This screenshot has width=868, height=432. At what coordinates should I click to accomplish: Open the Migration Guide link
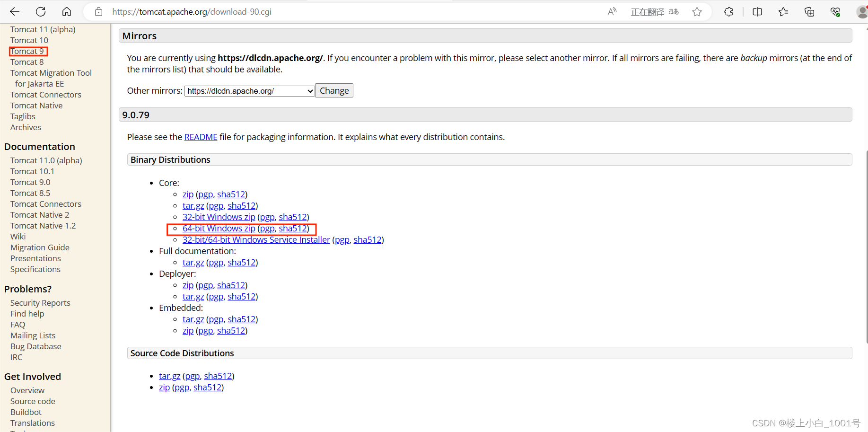point(40,247)
